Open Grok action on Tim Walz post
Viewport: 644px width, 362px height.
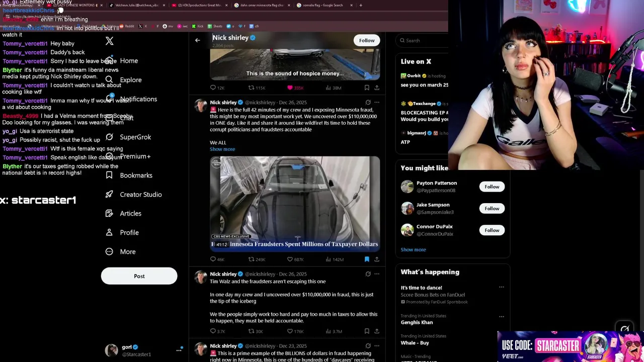point(368,274)
